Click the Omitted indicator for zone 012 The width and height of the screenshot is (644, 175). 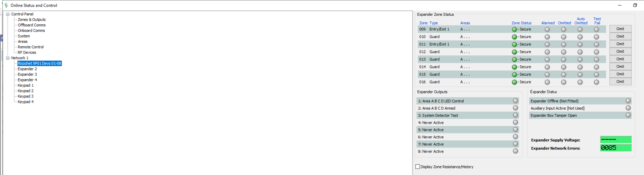563,52
